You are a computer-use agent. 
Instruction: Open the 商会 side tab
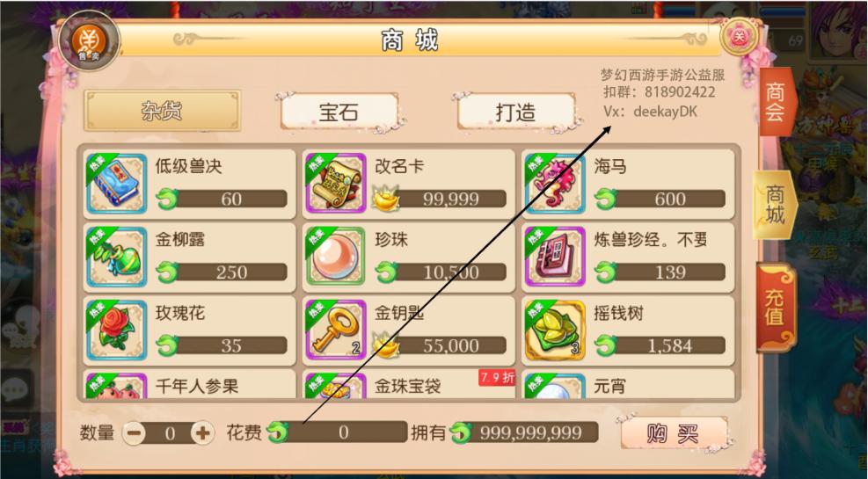pyautogui.click(x=777, y=102)
